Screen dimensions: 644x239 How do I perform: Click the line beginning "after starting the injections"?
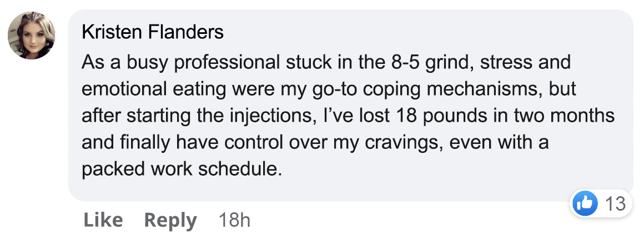coord(348,116)
